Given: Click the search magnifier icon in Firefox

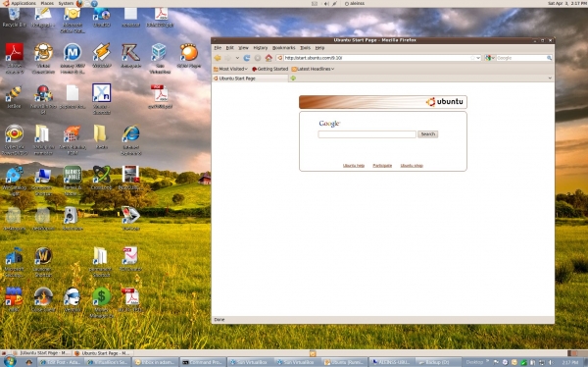Looking at the screenshot, I should tap(549, 58).
